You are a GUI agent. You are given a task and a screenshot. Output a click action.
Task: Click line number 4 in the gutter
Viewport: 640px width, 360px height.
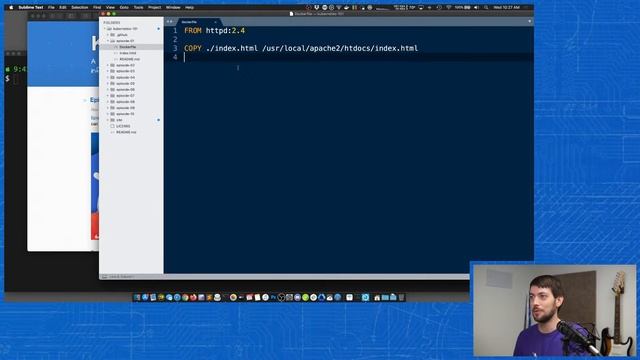[x=175, y=57]
